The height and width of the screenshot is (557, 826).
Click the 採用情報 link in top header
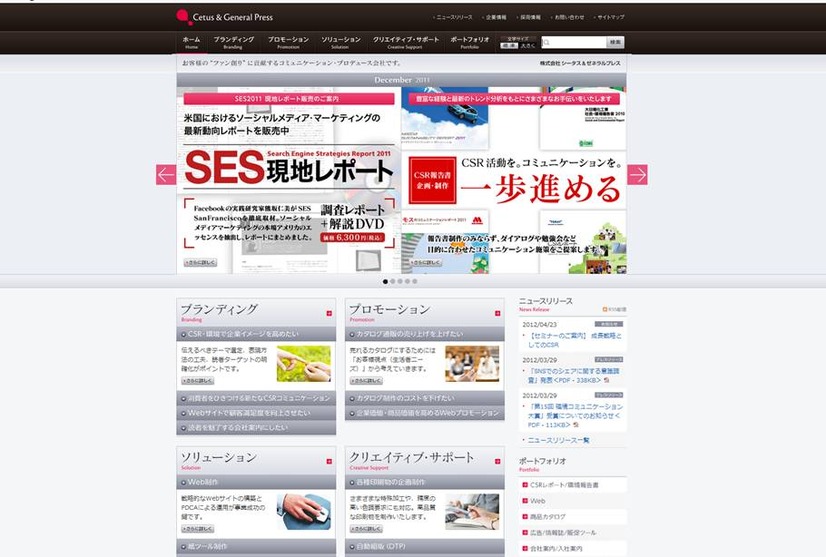(529, 17)
